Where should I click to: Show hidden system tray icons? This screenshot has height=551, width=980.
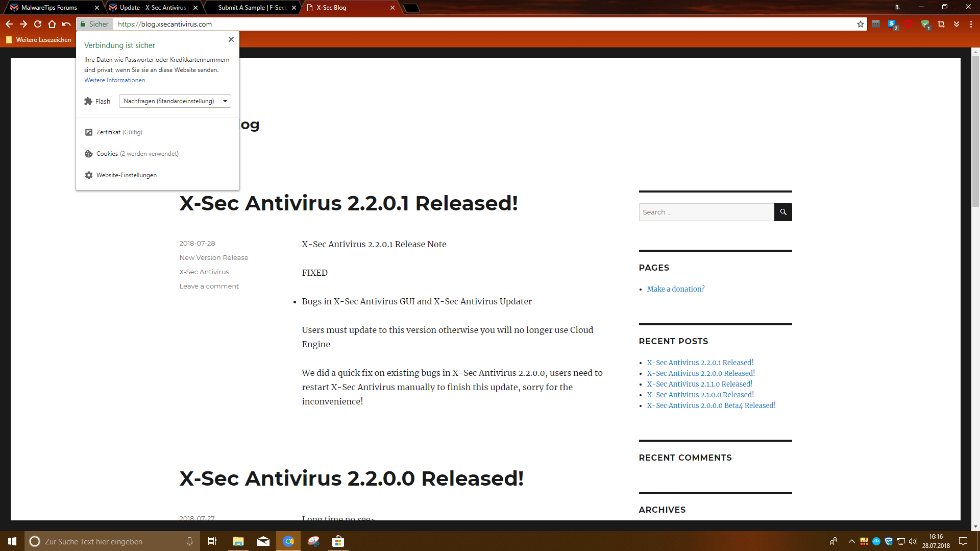point(851,541)
